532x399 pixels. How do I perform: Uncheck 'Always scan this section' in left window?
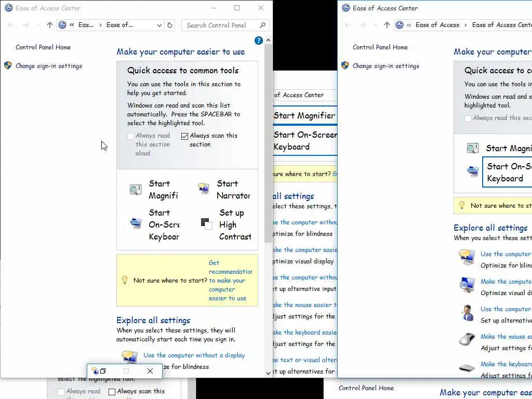[x=184, y=136]
